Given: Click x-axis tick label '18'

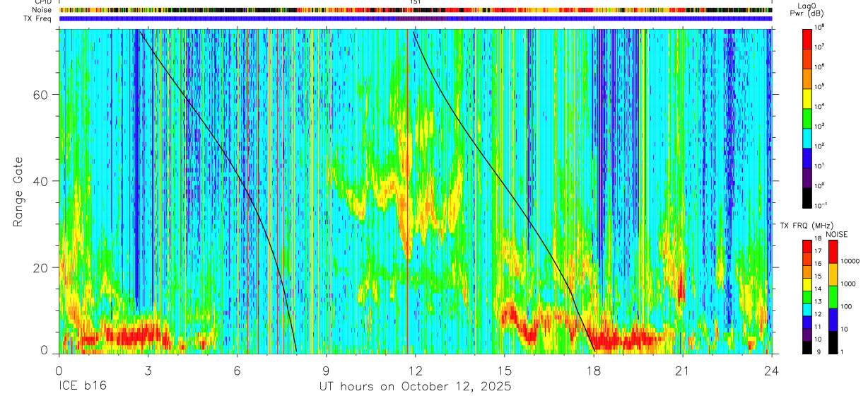Looking at the screenshot, I should tap(594, 370).
